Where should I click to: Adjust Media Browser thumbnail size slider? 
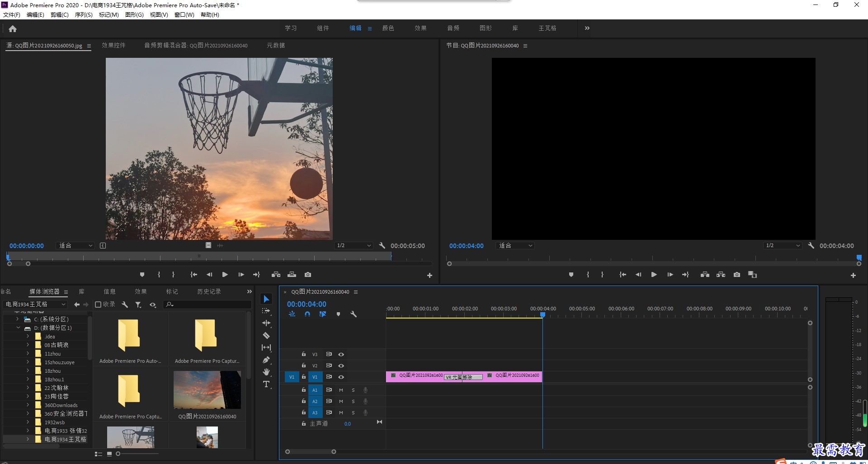(118, 454)
